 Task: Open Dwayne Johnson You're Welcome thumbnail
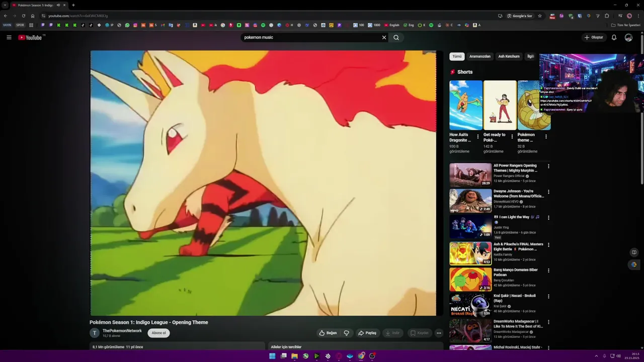tap(470, 201)
